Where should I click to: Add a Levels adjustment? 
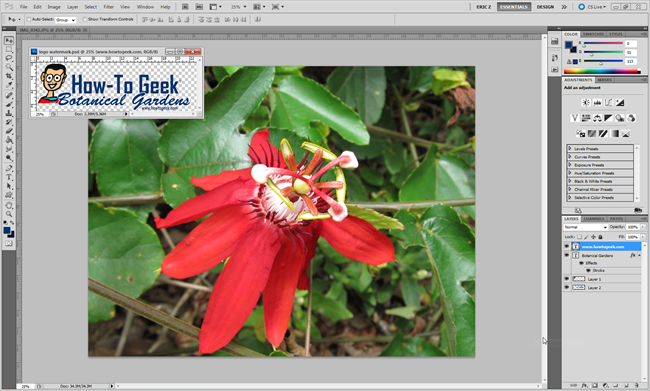pos(597,102)
